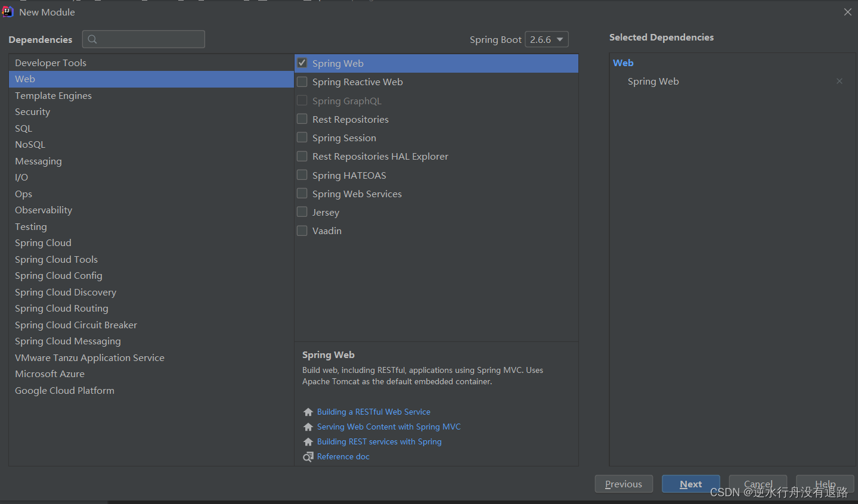Open the Microsoft Azure category
Screen dimensions: 858x504
151,374
